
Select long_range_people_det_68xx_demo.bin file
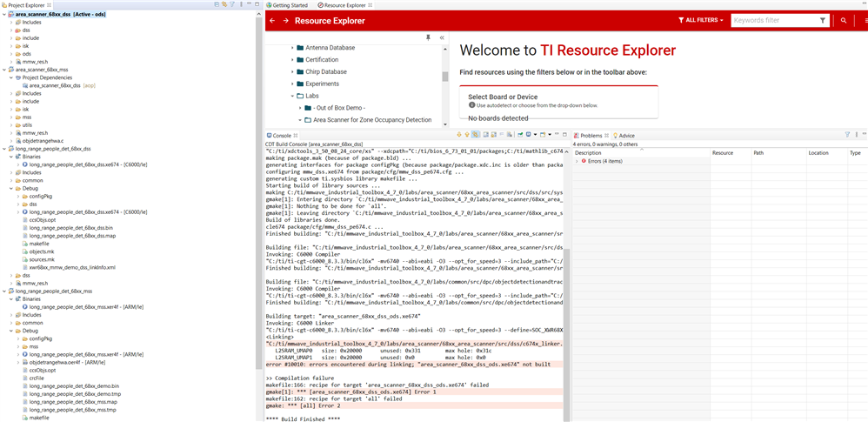(74, 385)
